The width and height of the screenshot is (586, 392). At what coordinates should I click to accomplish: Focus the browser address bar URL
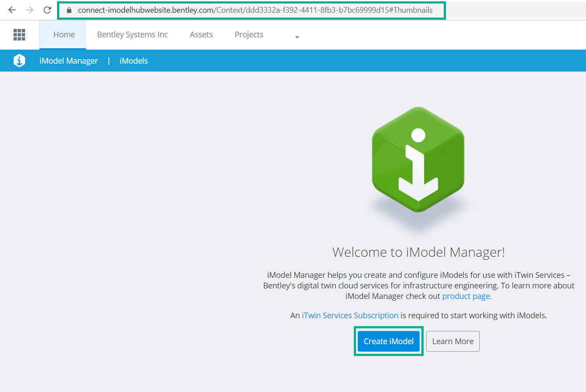255,10
